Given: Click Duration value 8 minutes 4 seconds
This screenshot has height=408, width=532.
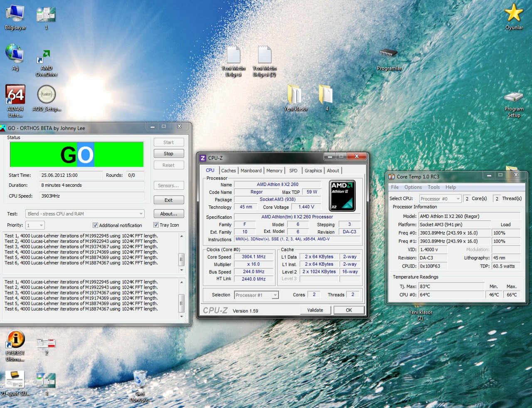Looking at the screenshot, I should click(x=92, y=185).
